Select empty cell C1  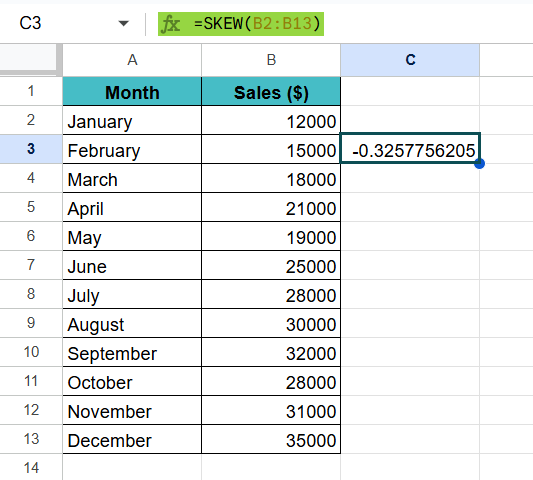pos(410,91)
